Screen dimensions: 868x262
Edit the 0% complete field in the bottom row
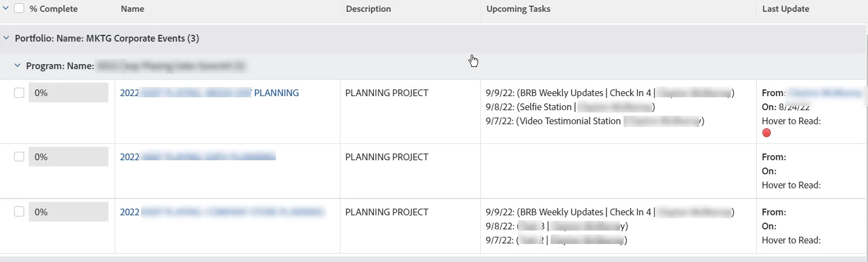[x=68, y=212]
